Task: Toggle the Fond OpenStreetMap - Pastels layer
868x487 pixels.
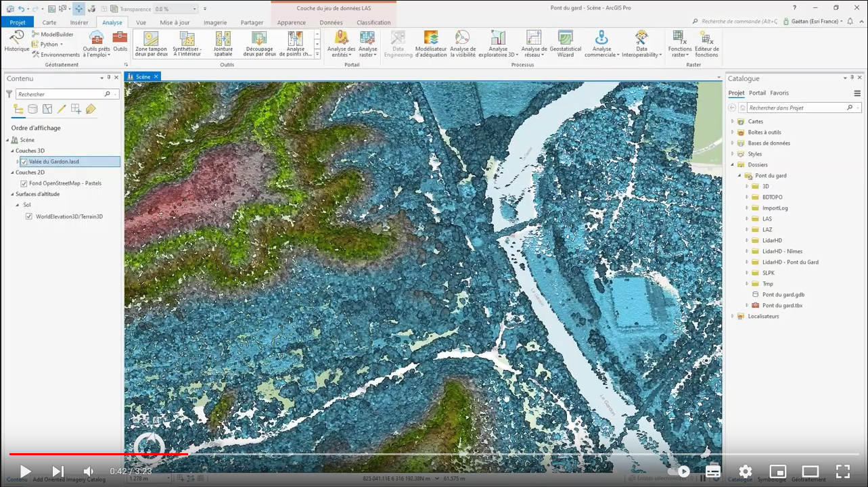Action: [x=24, y=183]
